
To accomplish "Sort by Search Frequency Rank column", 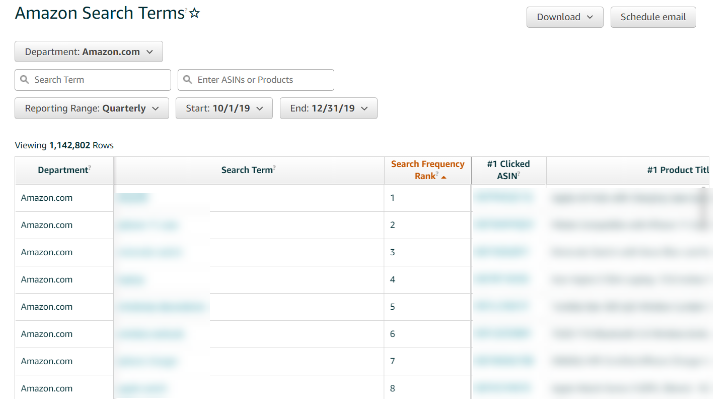I will (x=427, y=170).
